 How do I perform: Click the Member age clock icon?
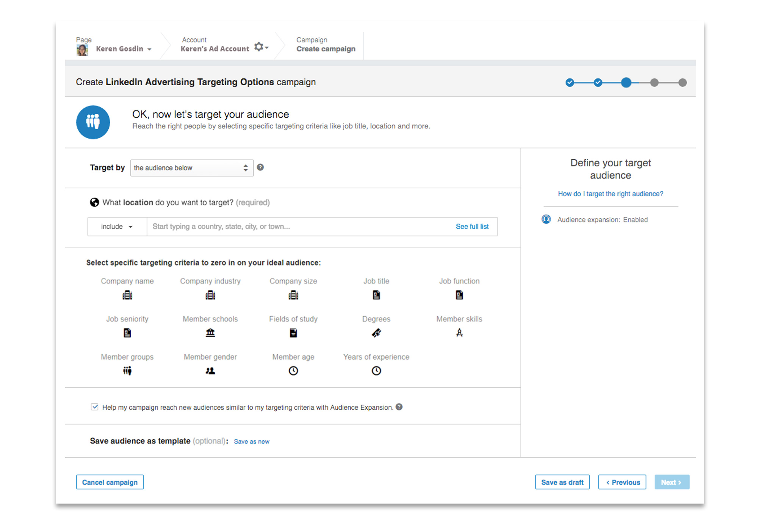(x=293, y=371)
